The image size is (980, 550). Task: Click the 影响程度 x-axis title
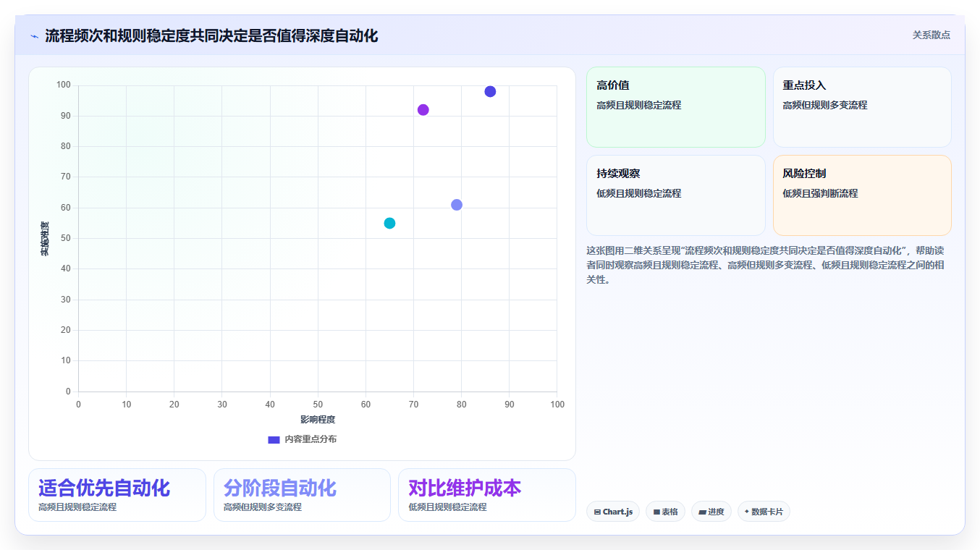click(318, 420)
